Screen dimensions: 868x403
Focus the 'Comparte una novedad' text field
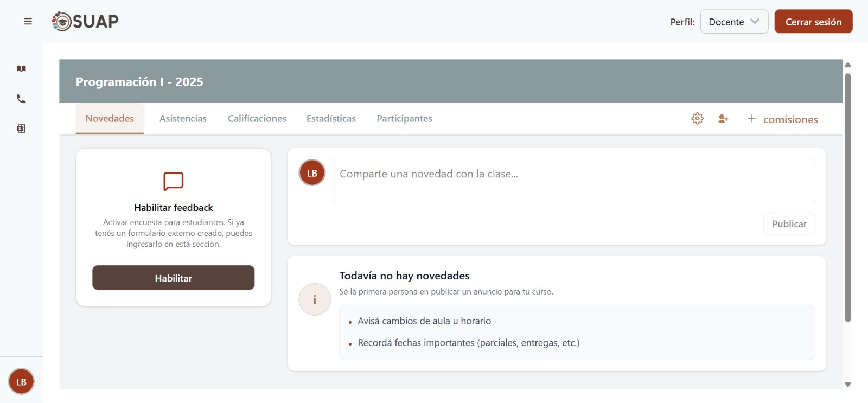574,181
